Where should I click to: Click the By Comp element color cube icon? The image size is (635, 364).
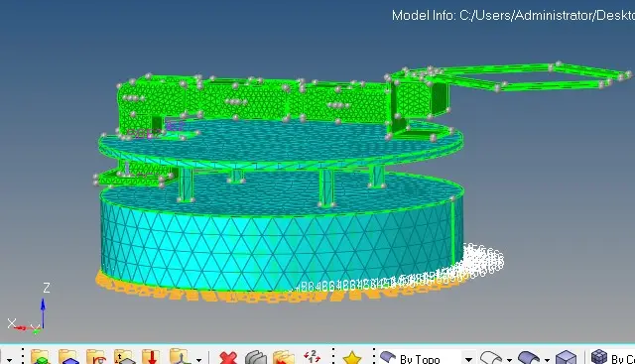599,357
